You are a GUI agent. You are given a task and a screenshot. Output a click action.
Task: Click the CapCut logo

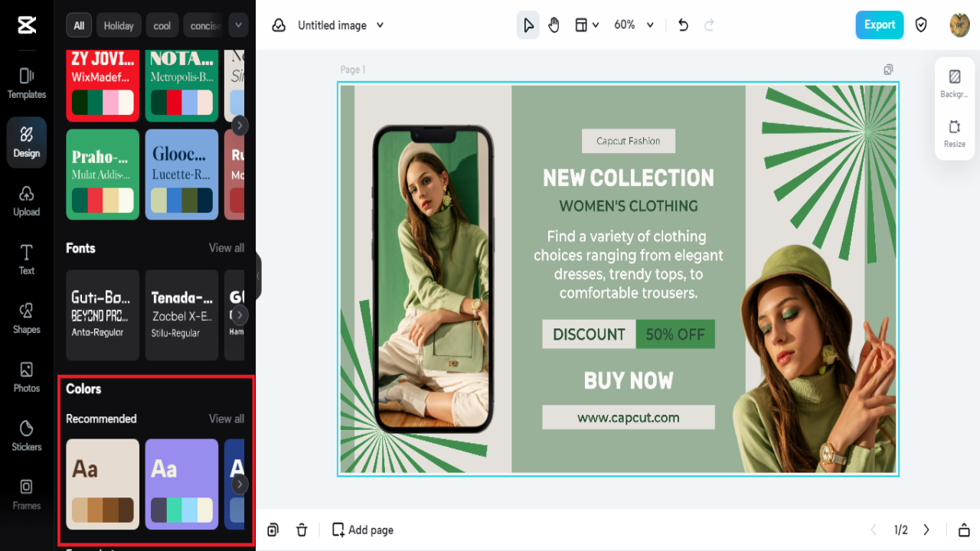click(x=26, y=25)
